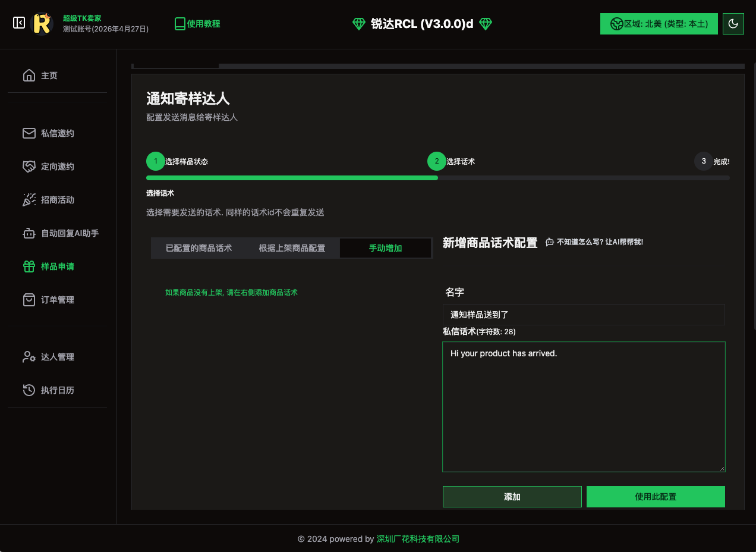Switch to the 根据上架商品配置 tab
The width and height of the screenshot is (756, 552).
292,248
